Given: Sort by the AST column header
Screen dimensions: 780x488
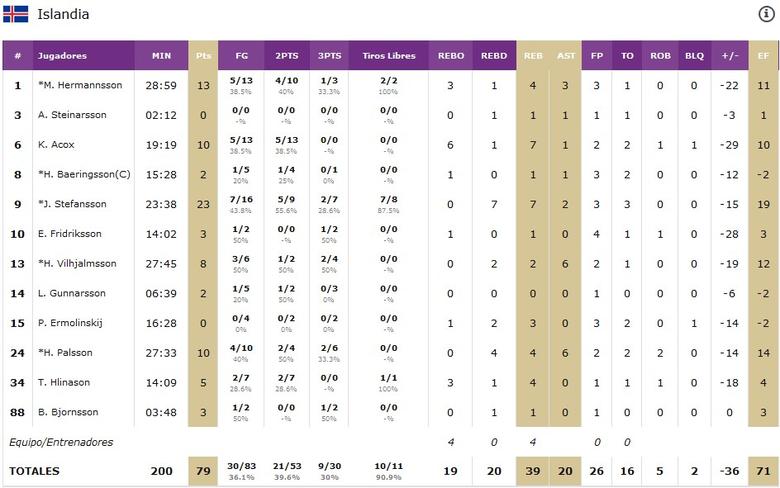Looking at the screenshot, I should pos(565,56).
